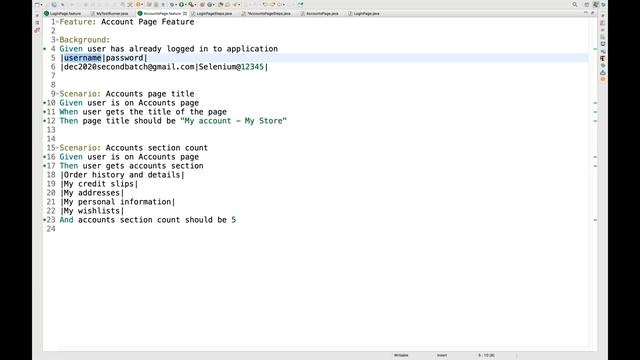This screenshot has height=360, width=640.
Task: Click "My addresses" on line 20
Action: click(92, 193)
